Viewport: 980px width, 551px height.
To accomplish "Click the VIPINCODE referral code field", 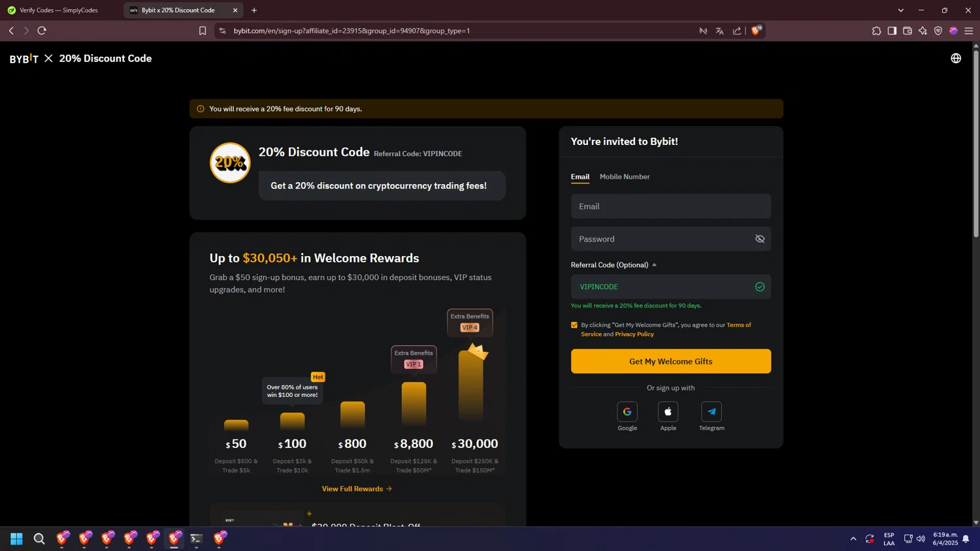I will [x=671, y=287].
